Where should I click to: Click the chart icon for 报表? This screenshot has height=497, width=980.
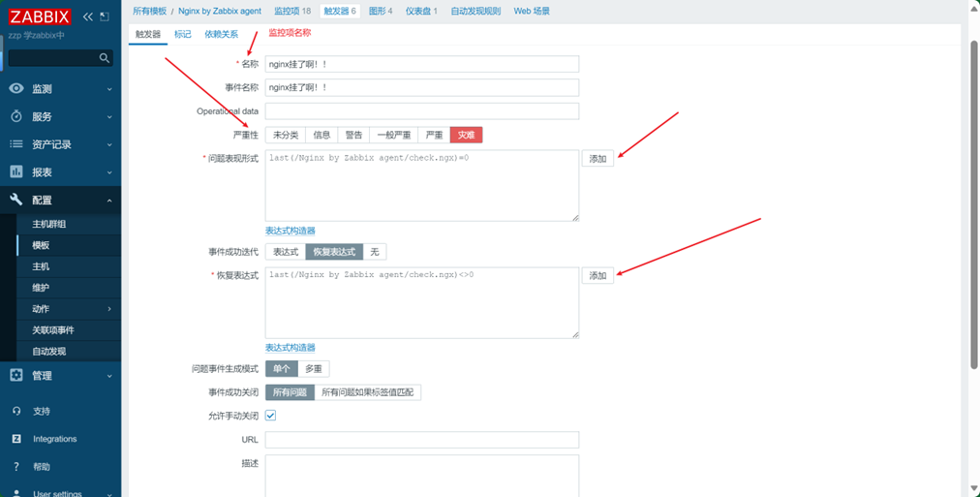pyautogui.click(x=16, y=171)
